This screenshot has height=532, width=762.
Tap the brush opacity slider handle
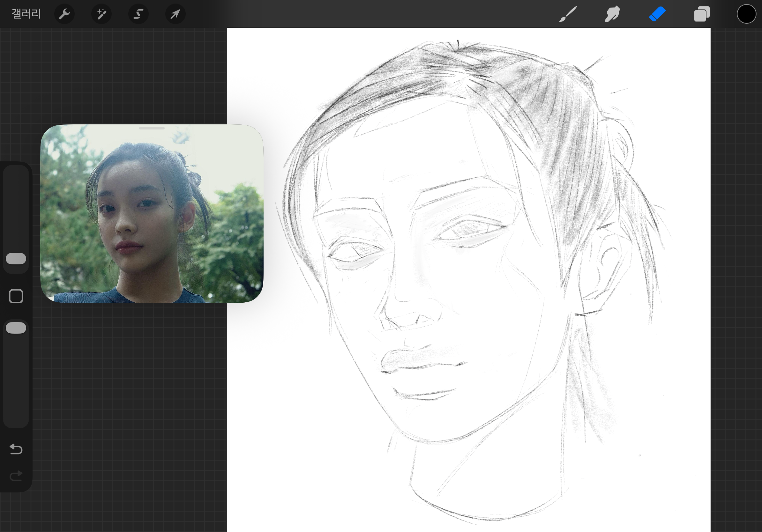[16, 328]
